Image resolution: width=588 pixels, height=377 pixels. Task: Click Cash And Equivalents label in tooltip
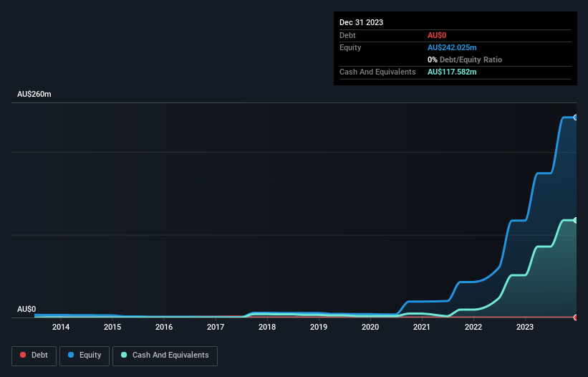tap(377, 72)
